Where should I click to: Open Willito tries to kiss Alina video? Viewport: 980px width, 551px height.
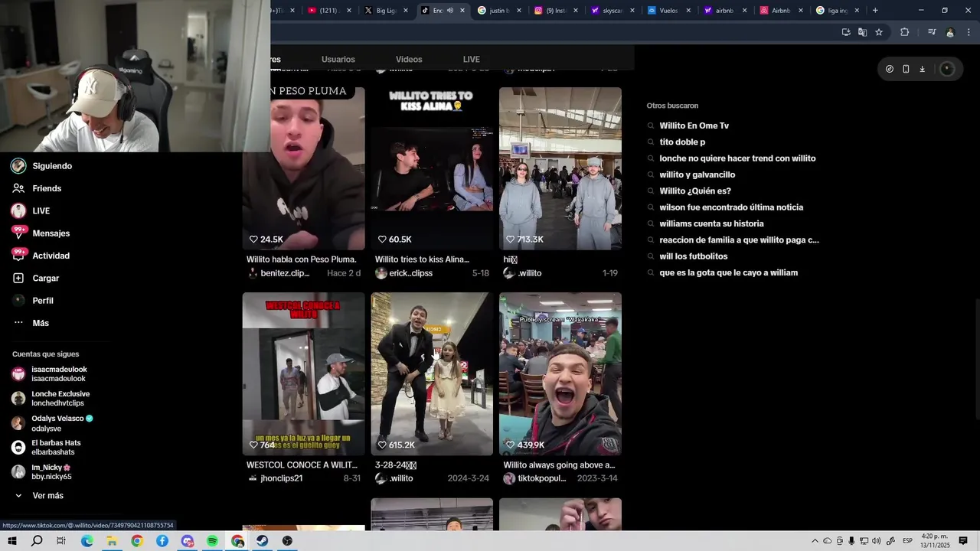[432, 168]
